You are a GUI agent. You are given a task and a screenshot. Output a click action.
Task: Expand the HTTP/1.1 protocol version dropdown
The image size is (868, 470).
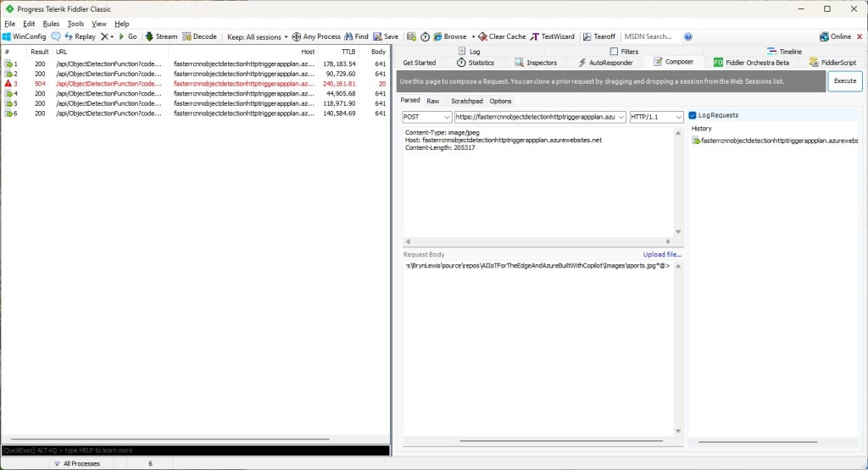[656, 117]
